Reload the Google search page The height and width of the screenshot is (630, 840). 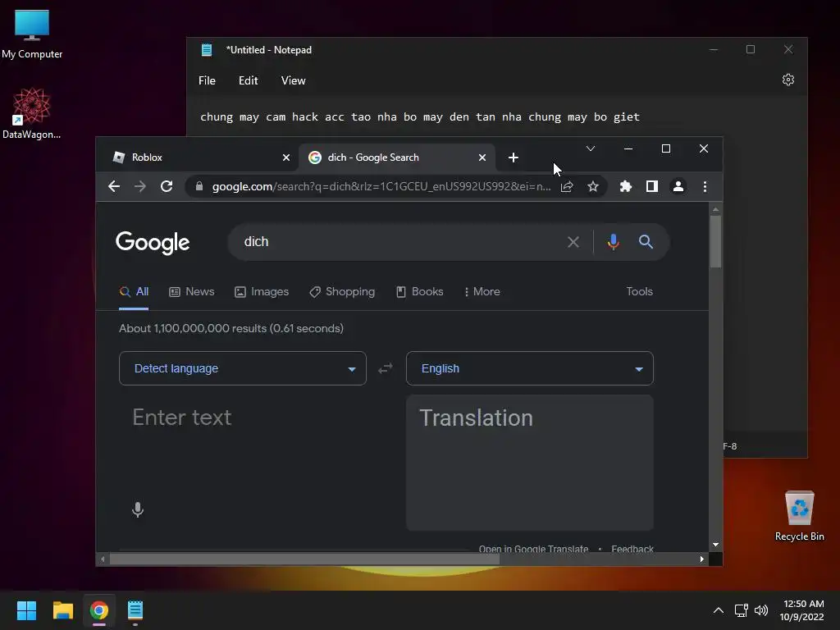167,186
